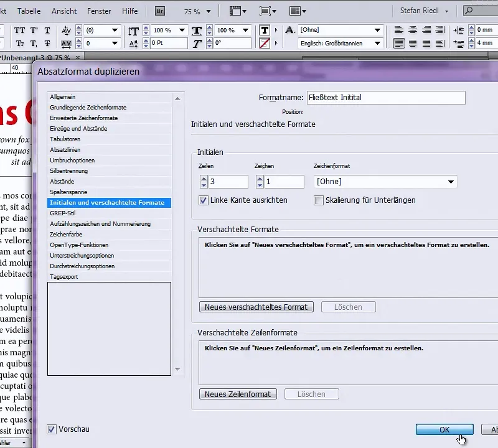Click Neues verschachteltes Format button
The height and width of the screenshot is (448, 498).
[256, 307]
